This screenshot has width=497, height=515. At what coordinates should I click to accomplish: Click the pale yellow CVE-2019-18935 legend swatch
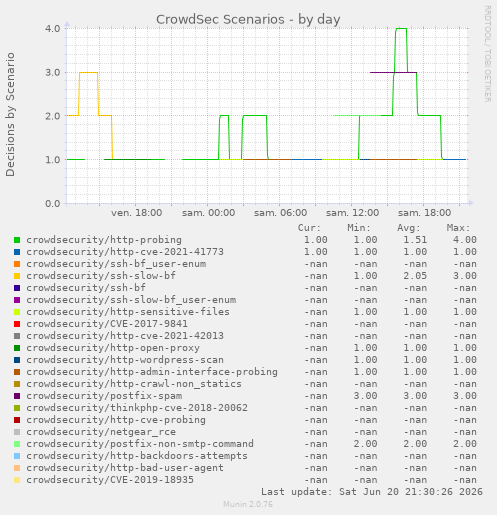point(17,480)
